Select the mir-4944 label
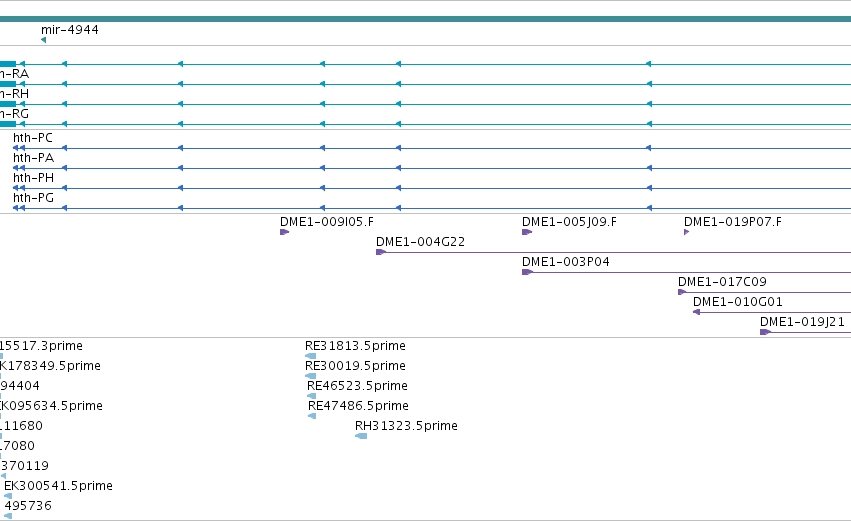The height and width of the screenshot is (521, 851). 69,30
